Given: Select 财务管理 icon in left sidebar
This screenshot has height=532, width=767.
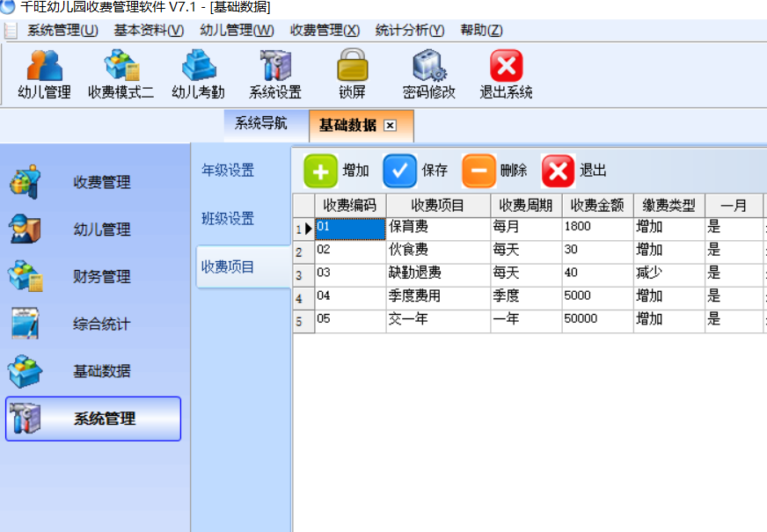Looking at the screenshot, I should [x=26, y=276].
